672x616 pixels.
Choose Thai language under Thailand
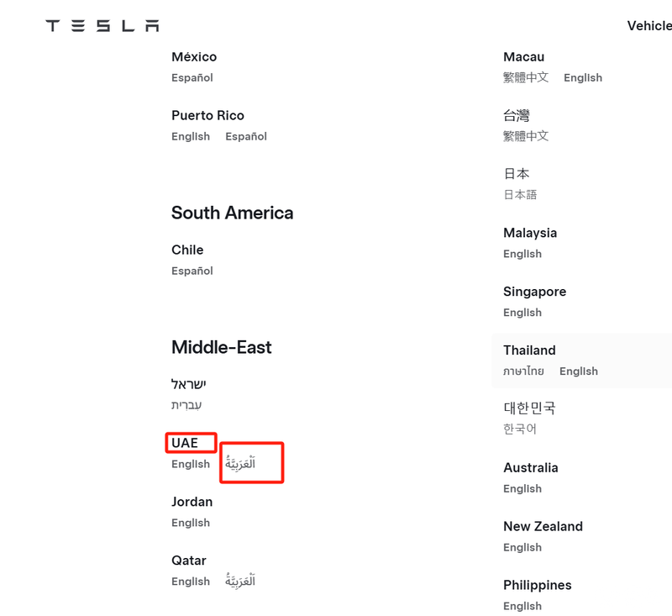[x=523, y=371]
